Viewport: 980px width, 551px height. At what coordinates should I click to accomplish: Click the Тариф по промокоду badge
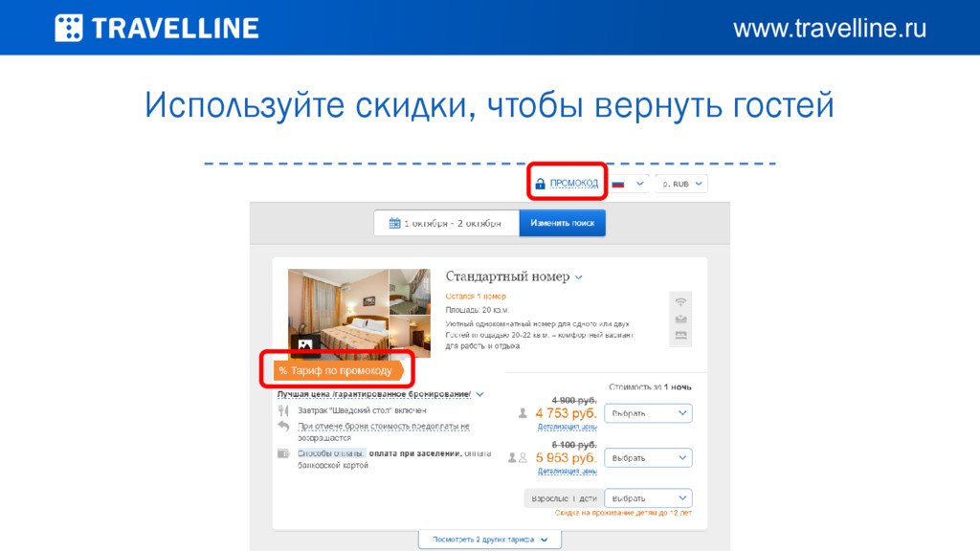[338, 370]
